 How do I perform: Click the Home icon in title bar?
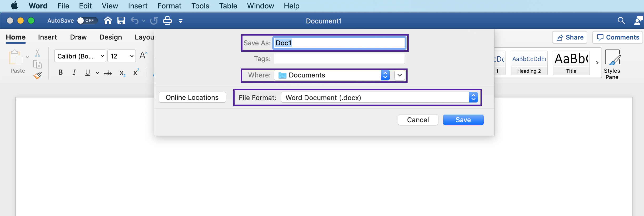tap(108, 21)
